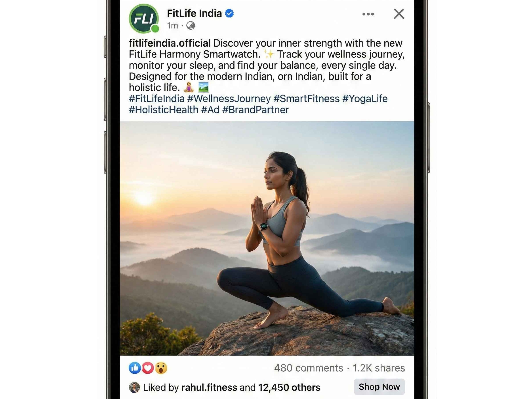
Task: Click the blue verified badge
Action: [x=229, y=13]
